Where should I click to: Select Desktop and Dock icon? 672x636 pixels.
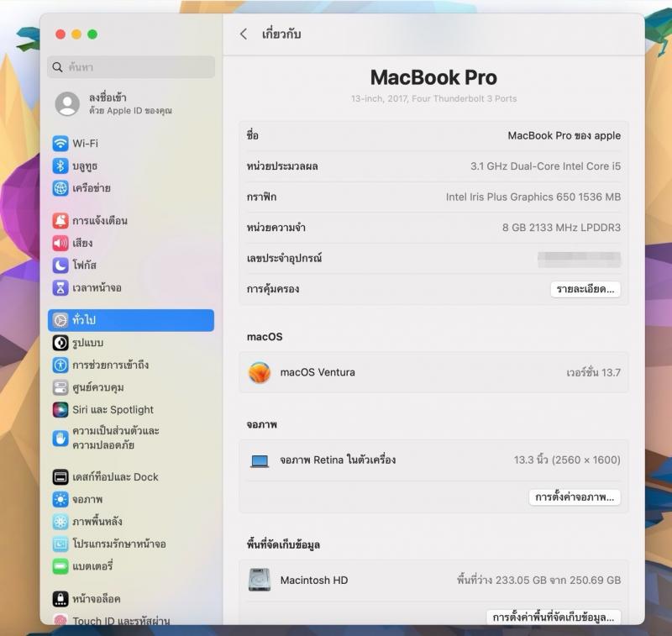click(60, 476)
